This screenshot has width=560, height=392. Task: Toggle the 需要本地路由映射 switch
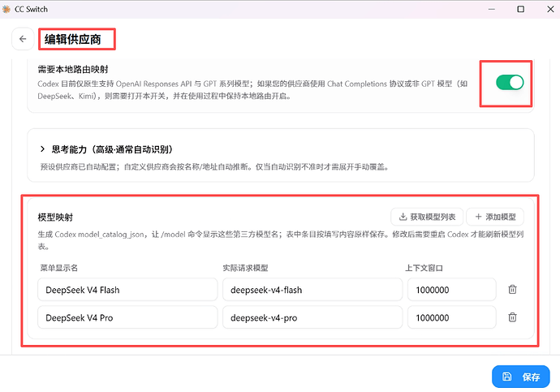click(510, 83)
